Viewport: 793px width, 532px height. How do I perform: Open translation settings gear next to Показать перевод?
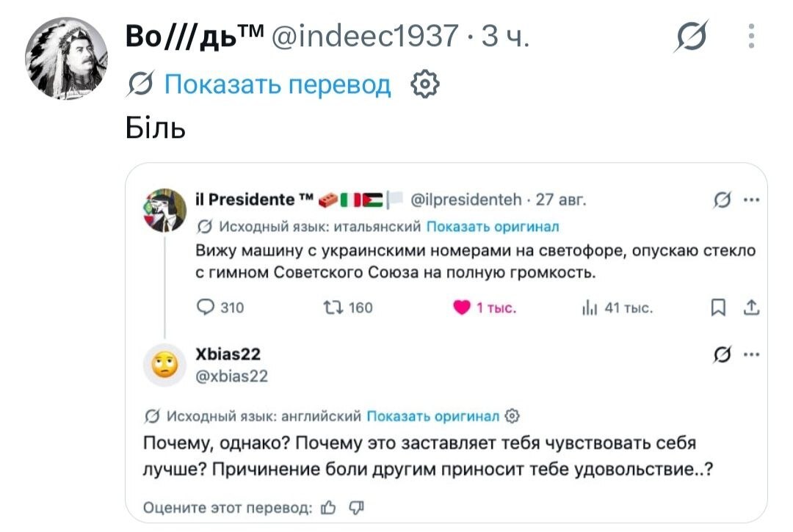pyautogui.click(x=425, y=84)
